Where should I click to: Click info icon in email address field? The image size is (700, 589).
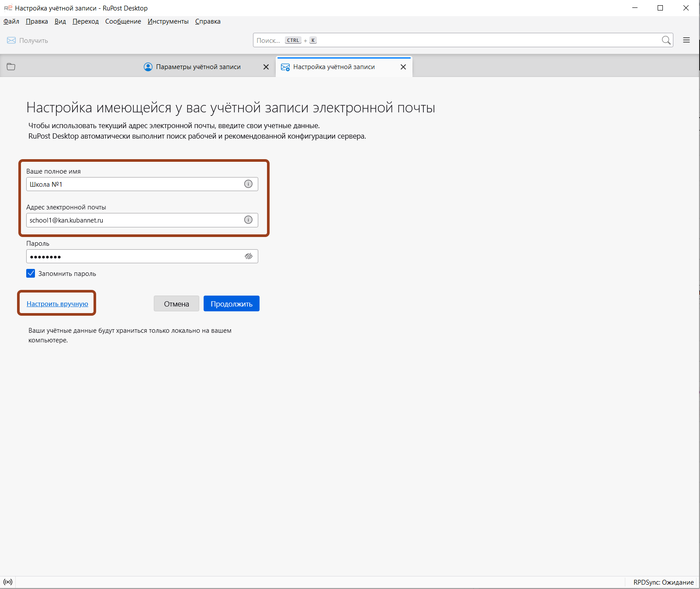click(x=248, y=220)
